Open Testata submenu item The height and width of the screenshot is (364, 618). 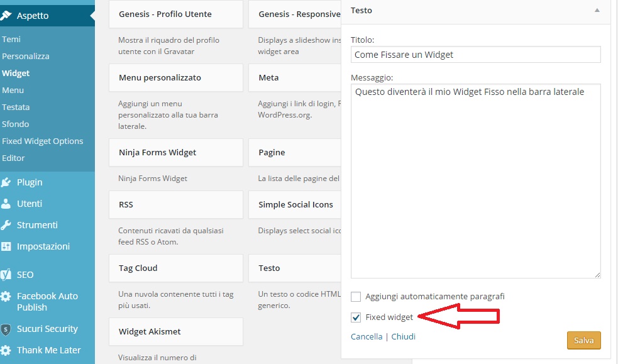[x=16, y=107]
